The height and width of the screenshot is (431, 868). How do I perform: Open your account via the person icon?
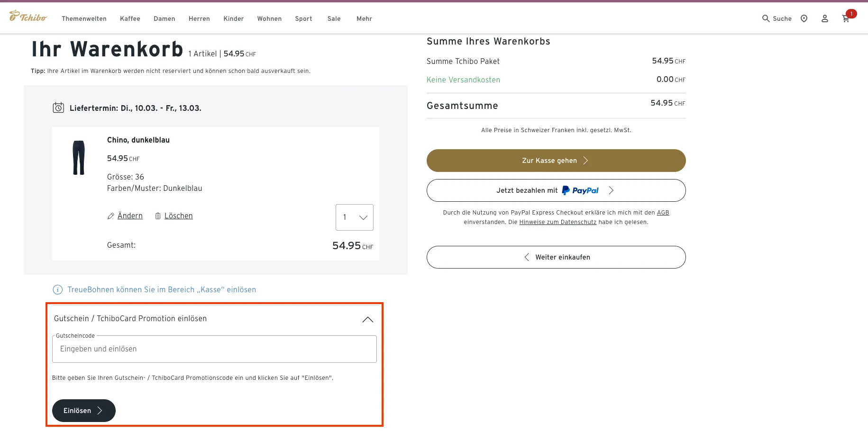pyautogui.click(x=825, y=18)
